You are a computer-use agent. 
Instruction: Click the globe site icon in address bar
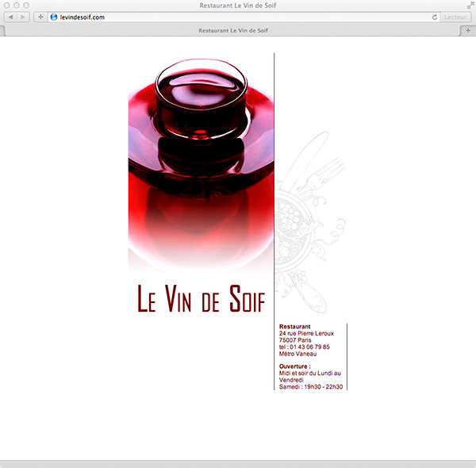click(x=54, y=17)
